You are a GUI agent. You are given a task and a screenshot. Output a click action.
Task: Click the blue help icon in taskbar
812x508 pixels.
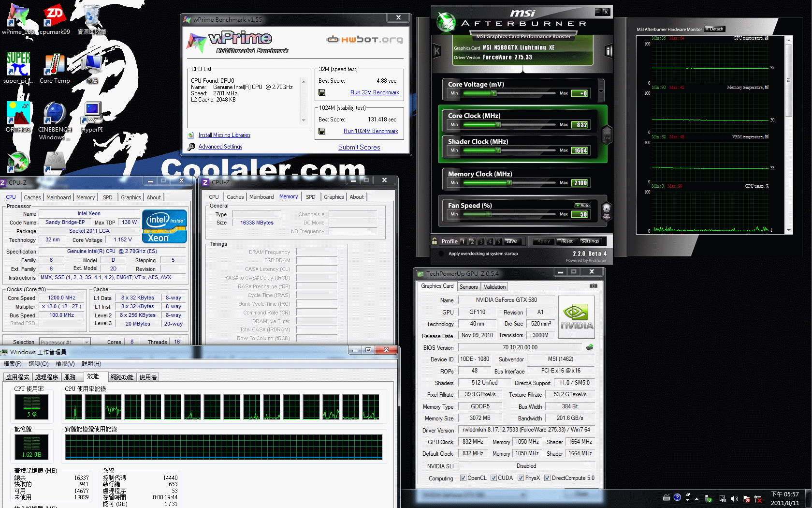point(677,497)
